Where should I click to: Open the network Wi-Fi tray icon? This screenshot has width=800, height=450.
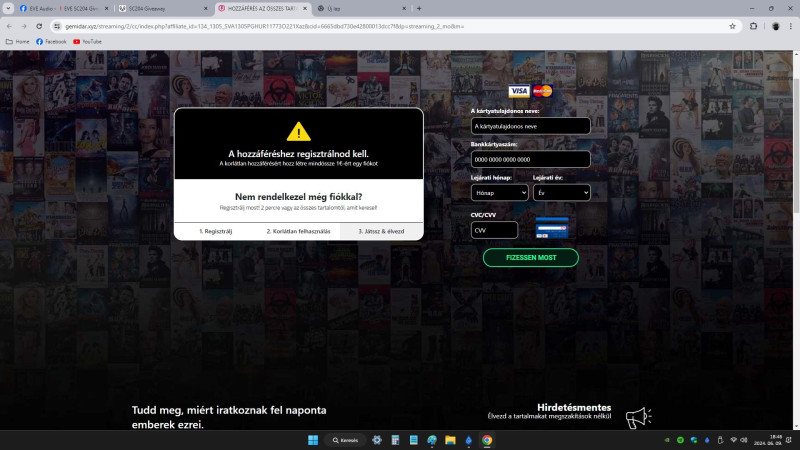734,440
